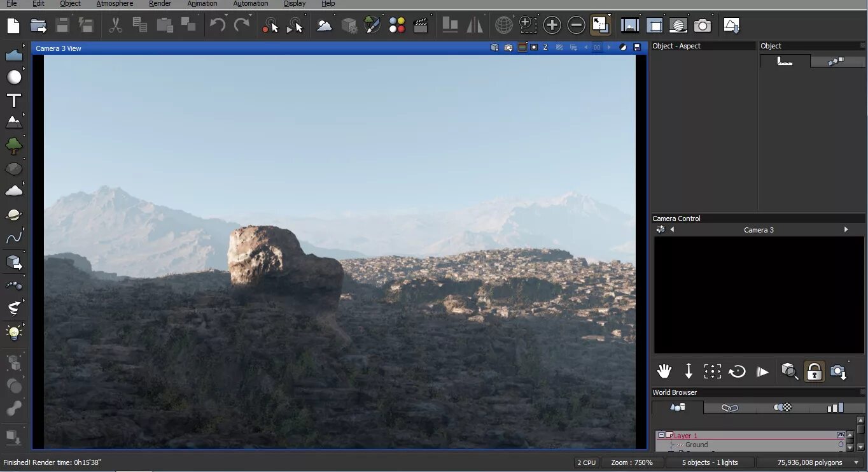Open the animation clapperboard icon
868x472 pixels.
pos(420,25)
